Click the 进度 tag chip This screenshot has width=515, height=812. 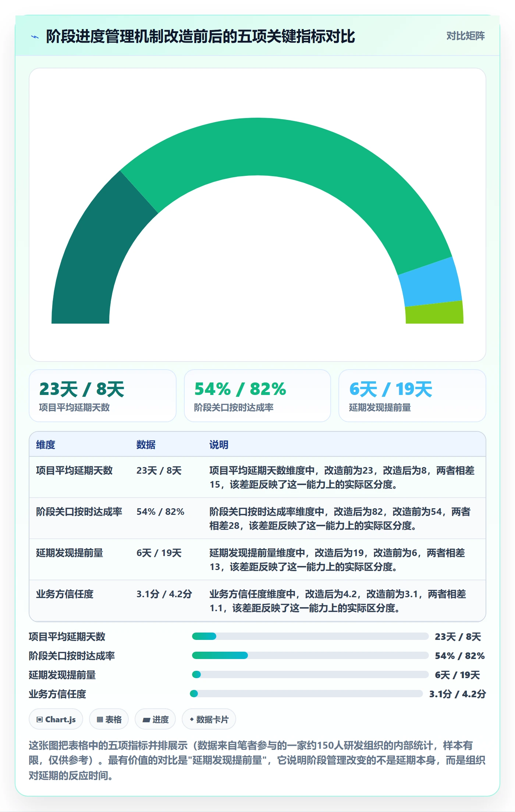155,719
